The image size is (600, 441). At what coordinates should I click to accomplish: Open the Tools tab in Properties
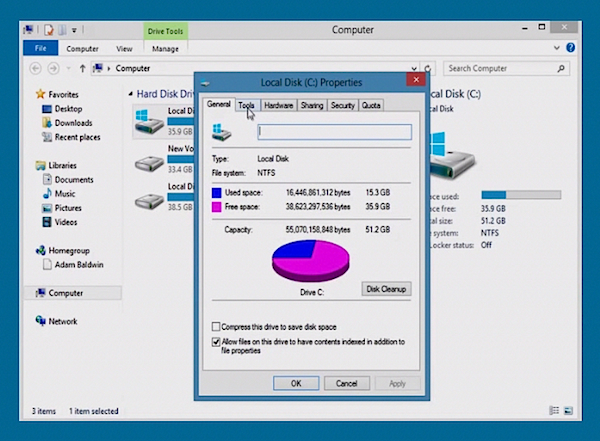pyautogui.click(x=246, y=105)
